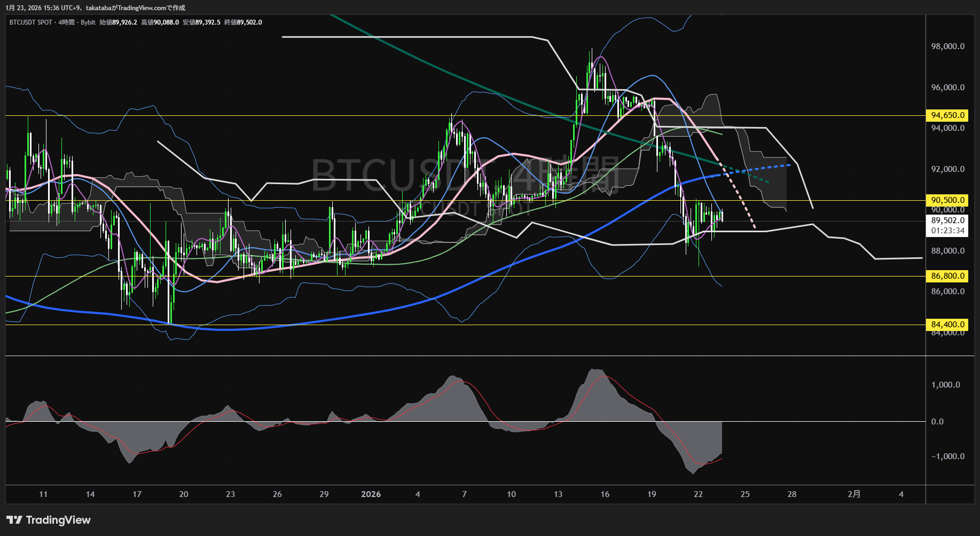Click the high price value 高値90,088.0
Image resolution: width=980 pixels, height=536 pixels.
(x=160, y=22)
